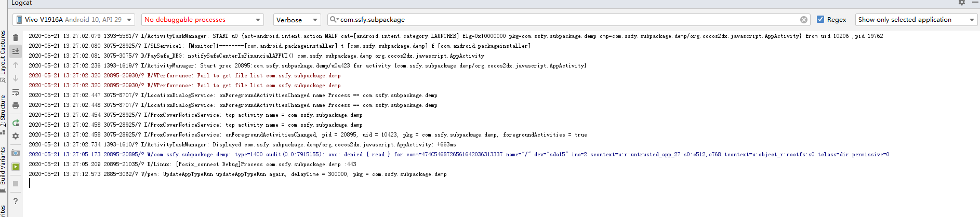The width and height of the screenshot is (980, 217).
Task: Uncheck the Regex checkbox
Action: [x=820, y=19]
